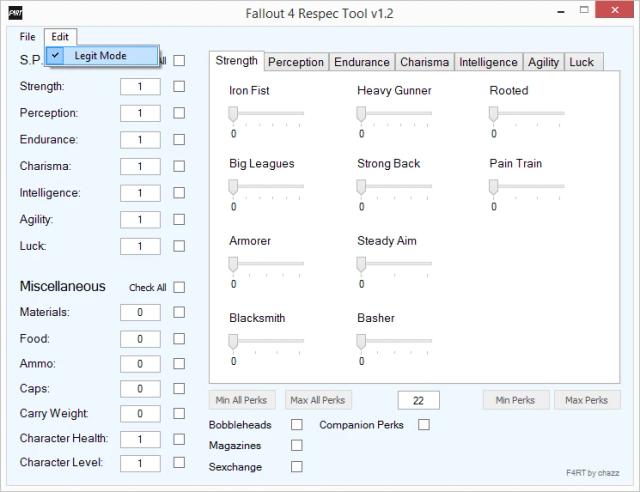Click the Iron Fist perk slider
Viewport: 640px width, 492px height.
266,116
